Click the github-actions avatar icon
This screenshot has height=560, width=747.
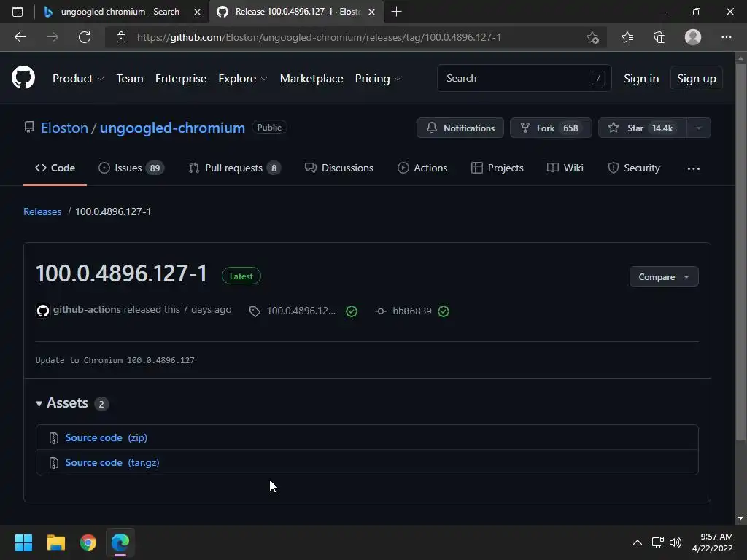pos(43,311)
